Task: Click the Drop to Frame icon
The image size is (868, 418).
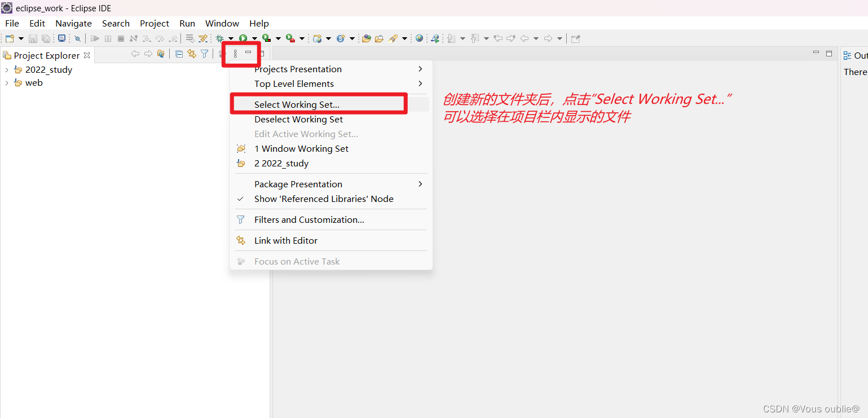Action: (x=190, y=38)
